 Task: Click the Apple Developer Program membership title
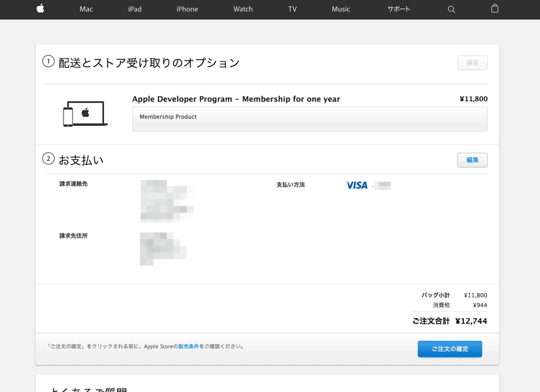tap(236, 99)
